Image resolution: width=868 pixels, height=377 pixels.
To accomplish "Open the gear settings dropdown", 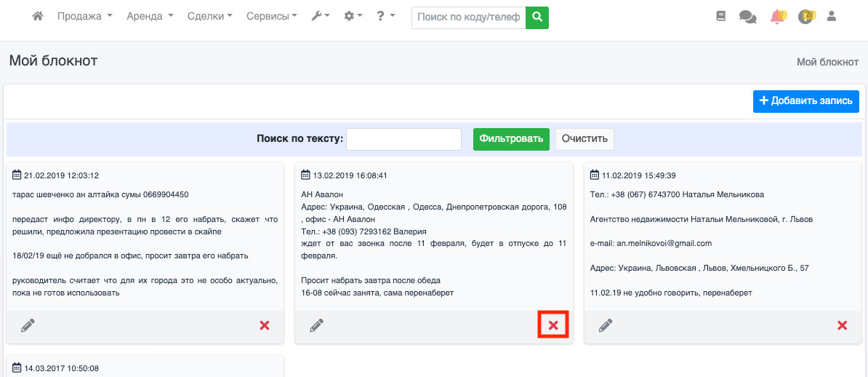I will click(353, 16).
